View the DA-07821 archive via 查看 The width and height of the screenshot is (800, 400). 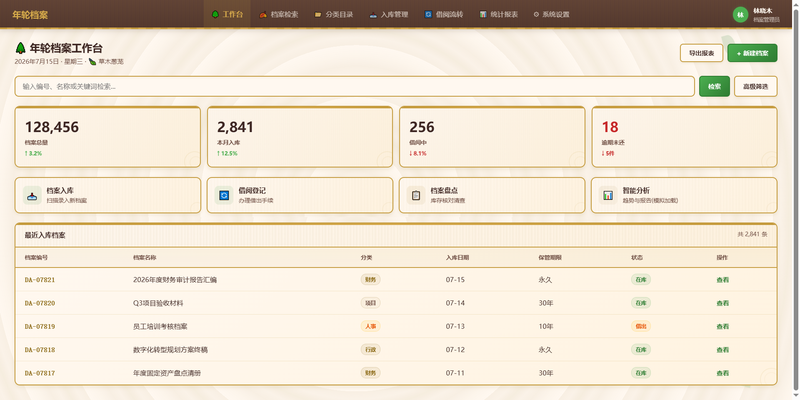(722, 280)
